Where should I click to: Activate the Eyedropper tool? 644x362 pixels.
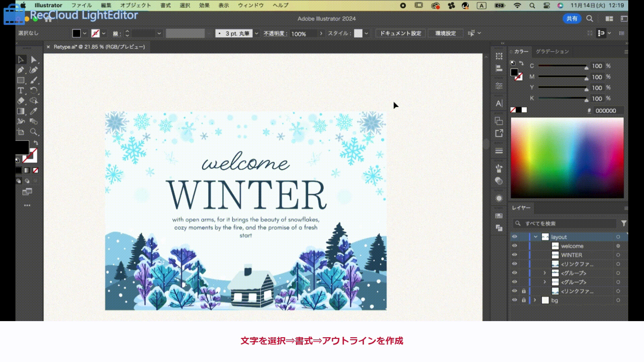[34, 111]
